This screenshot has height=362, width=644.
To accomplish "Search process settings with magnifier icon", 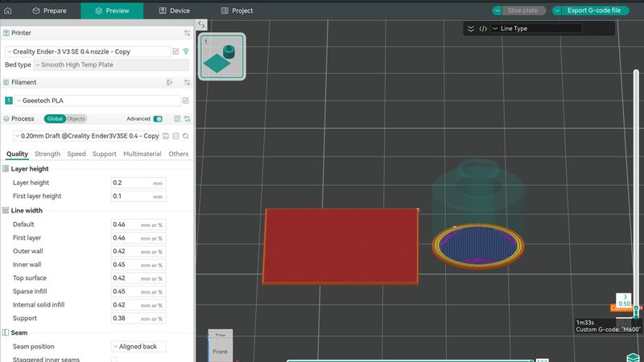I will 186,136.
